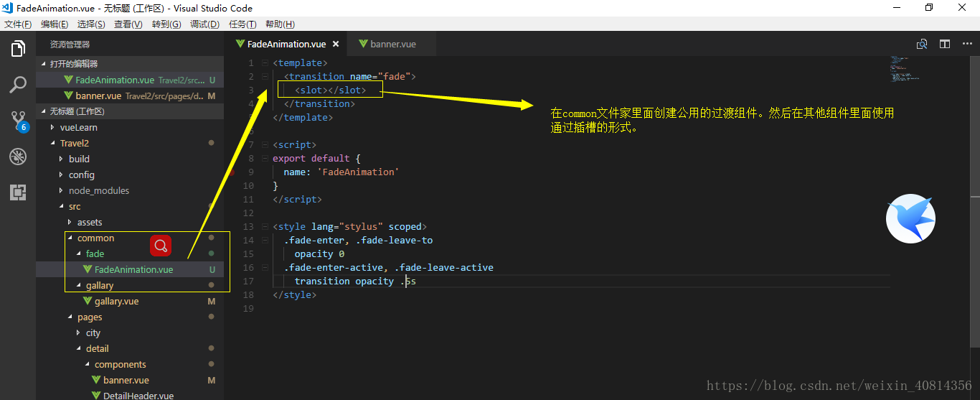Viewport: 980px width, 400px height.
Task: Close the FadeAnimation.vue editor tab
Action: 335,44
